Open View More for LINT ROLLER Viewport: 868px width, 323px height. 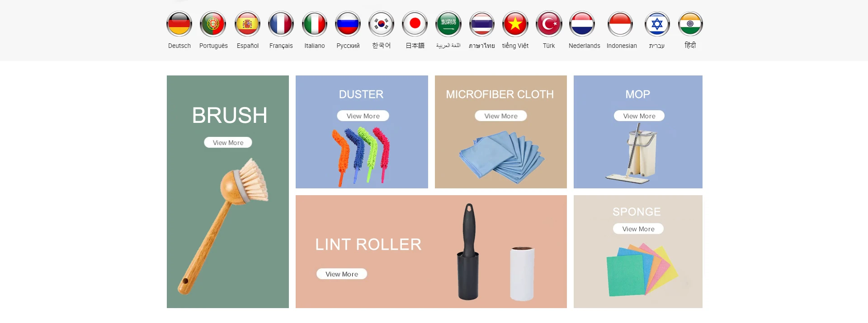click(342, 274)
